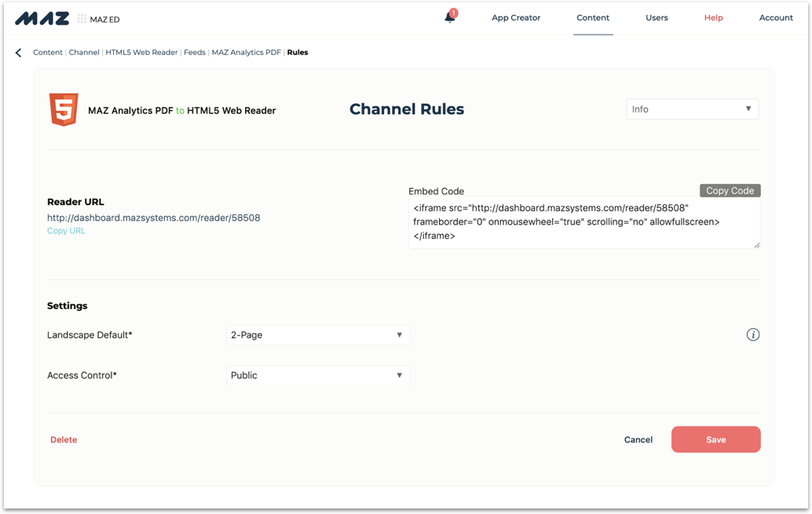Click 'MAZ Analytics PDF to HTML5 Web Reader' title

click(x=181, y=110)
